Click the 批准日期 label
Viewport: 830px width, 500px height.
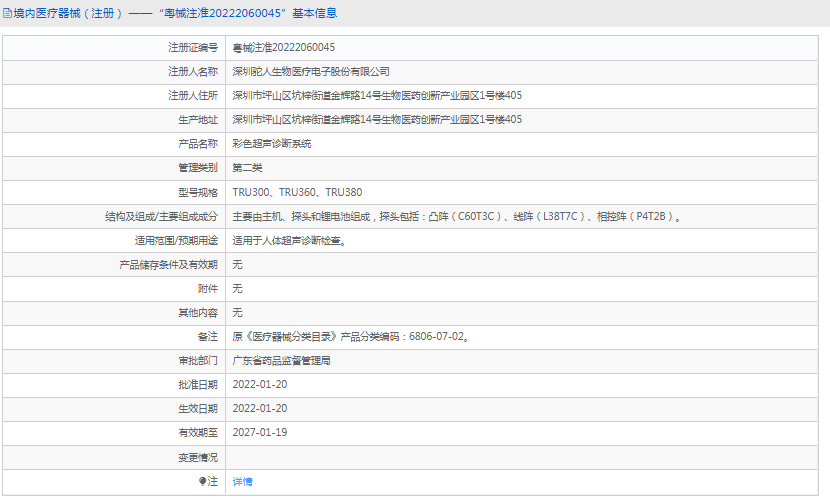pos(198,385)
